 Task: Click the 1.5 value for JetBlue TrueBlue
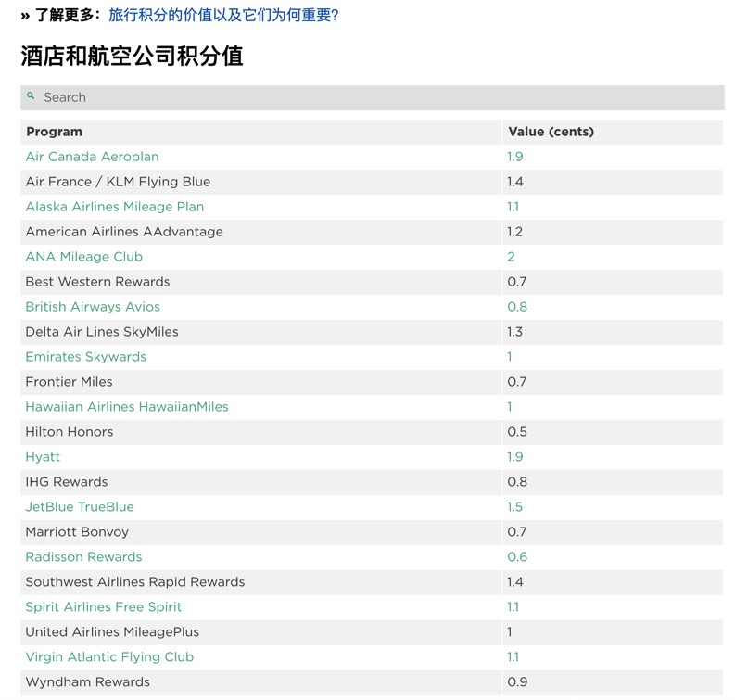tap(515, 507)
